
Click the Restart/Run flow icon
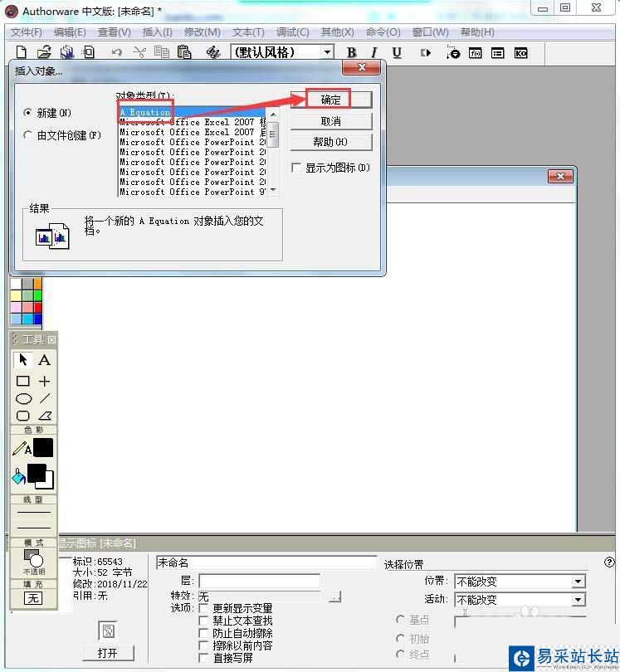pos(425,53)
